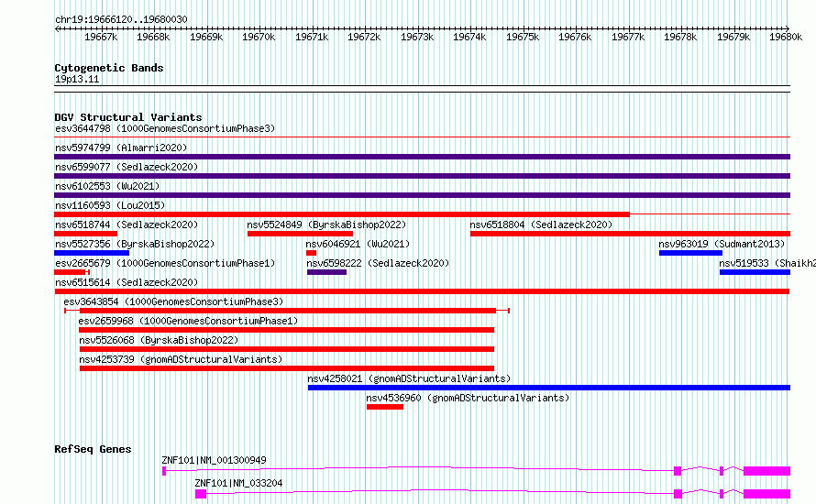The width and height of the screenshot is (816, 504).
Task: Click the ZNF101|NM_033204 gene label
Action: click(239, 483)
